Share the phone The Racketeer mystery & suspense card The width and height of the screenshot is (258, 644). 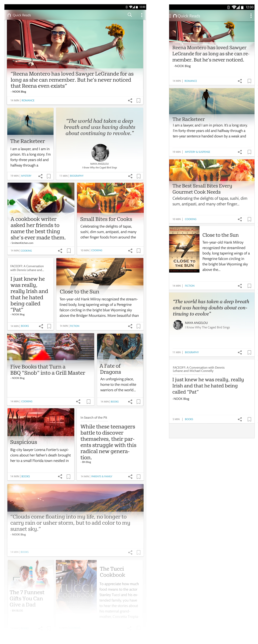[x=240, y=152]
